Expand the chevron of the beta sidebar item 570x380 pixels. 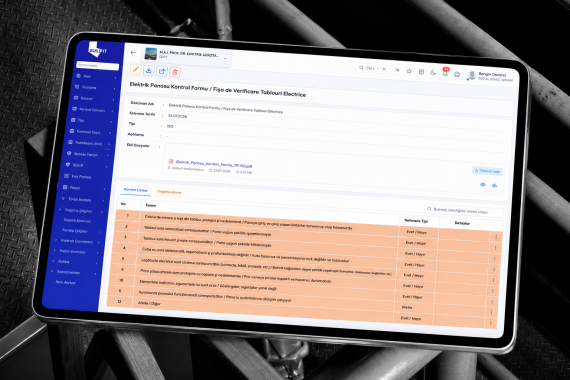coord(109,144)
